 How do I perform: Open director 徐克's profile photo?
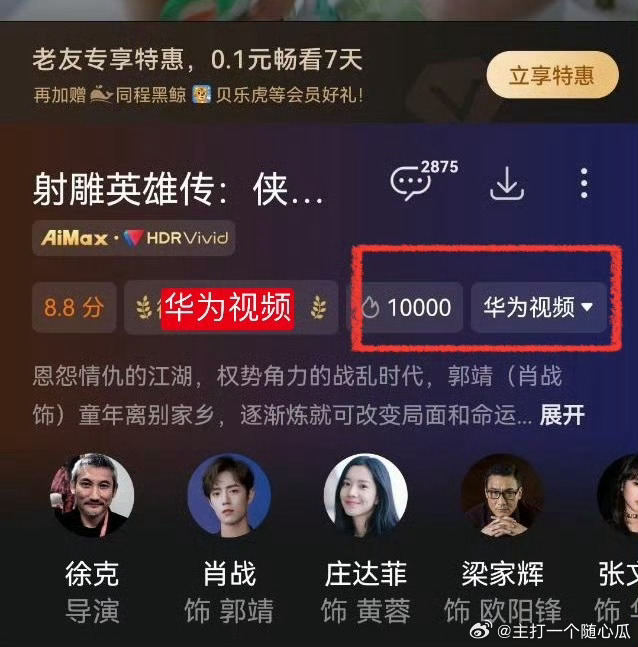pos(92,495)
